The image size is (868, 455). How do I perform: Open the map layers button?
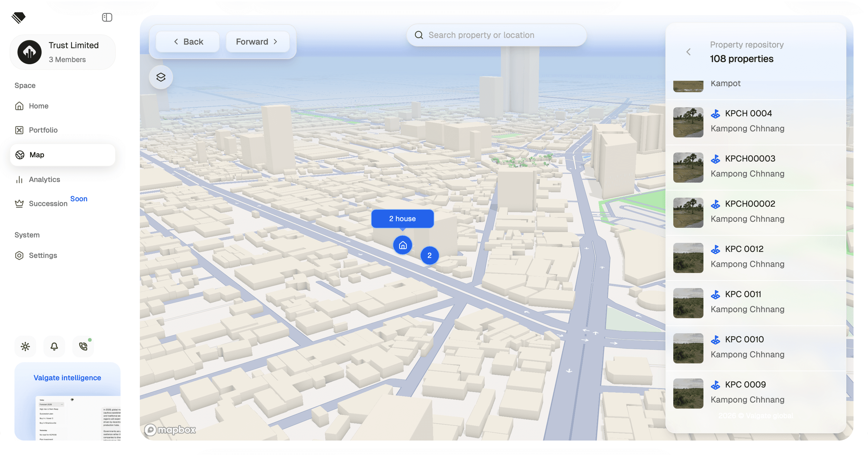pos(161,77)
